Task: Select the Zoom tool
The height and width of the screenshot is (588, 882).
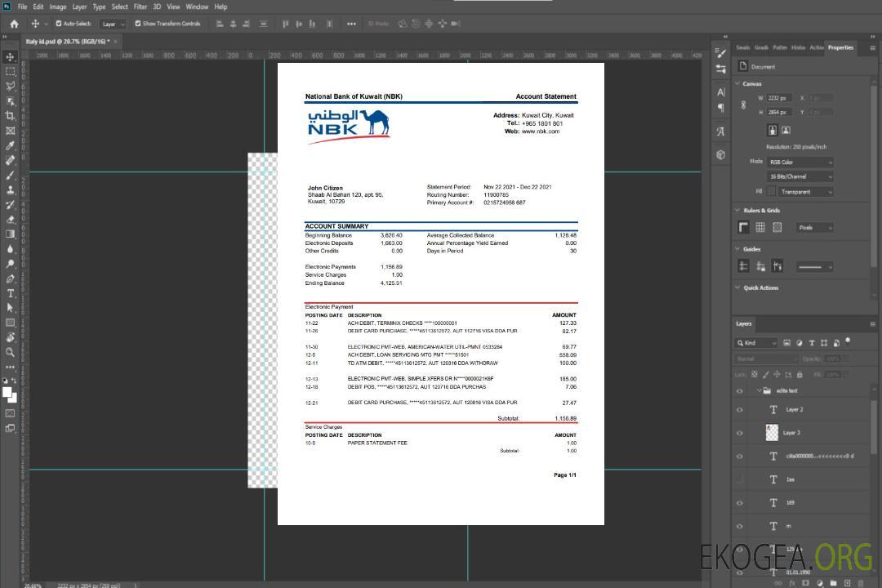Action: click(10, 352)
